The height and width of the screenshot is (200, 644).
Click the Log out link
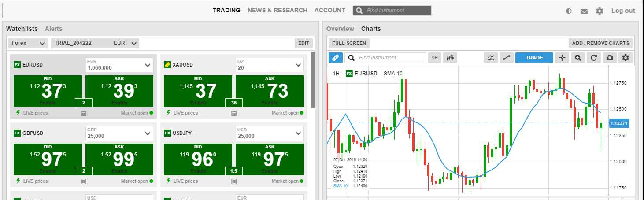[x=623, y=11]
